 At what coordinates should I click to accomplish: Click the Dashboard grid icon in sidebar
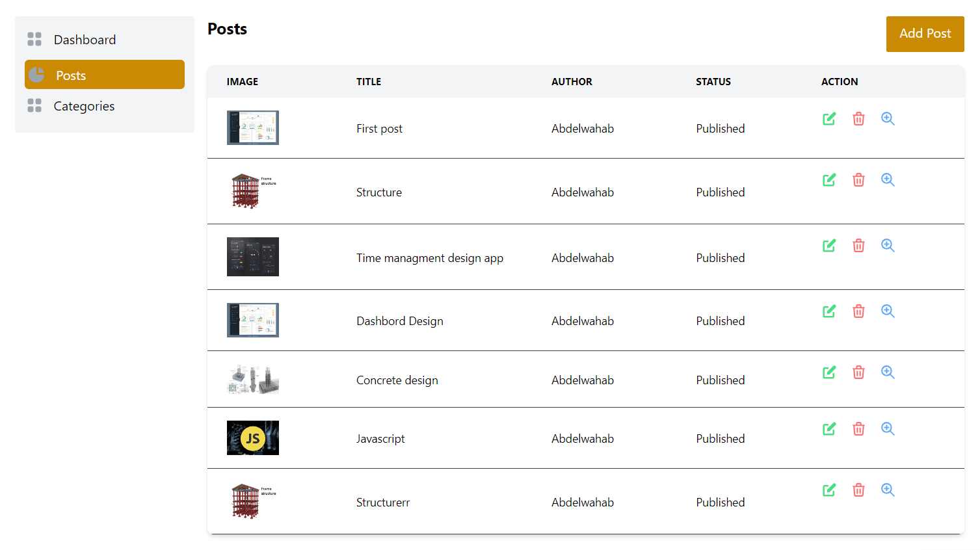click(34, 39)
